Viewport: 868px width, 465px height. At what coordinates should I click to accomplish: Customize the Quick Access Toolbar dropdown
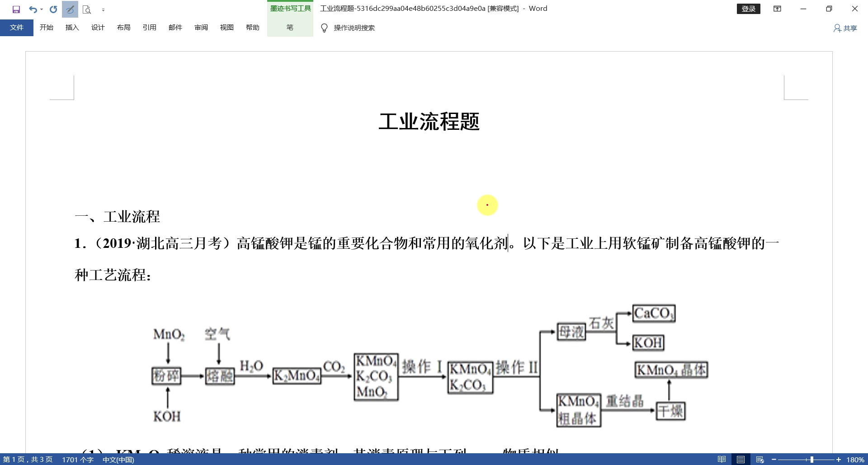[103, 9]
